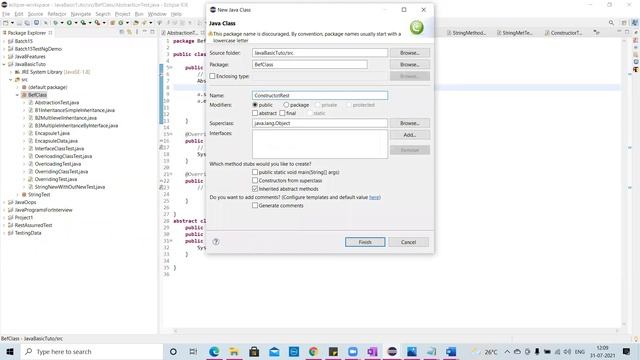Click Link with Editor icon in Package Explorer

tap(129, 32)
